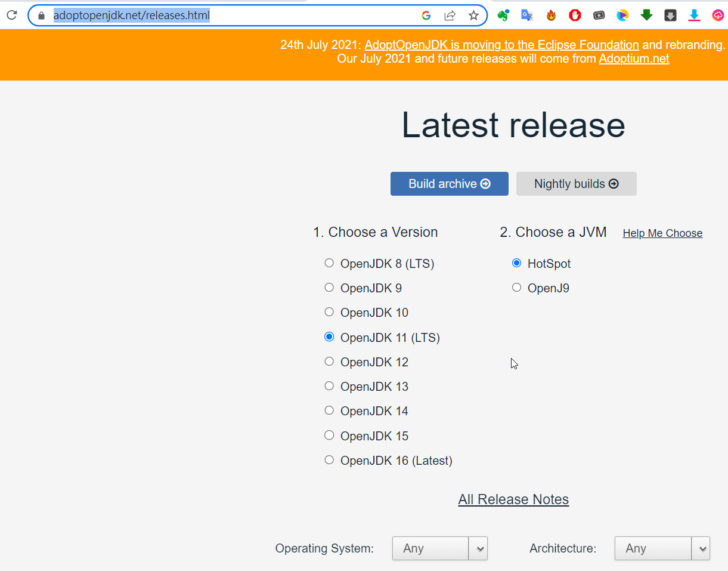Open the Evernote elephant extension
728x571 pixels.
(x=503, y=16)
